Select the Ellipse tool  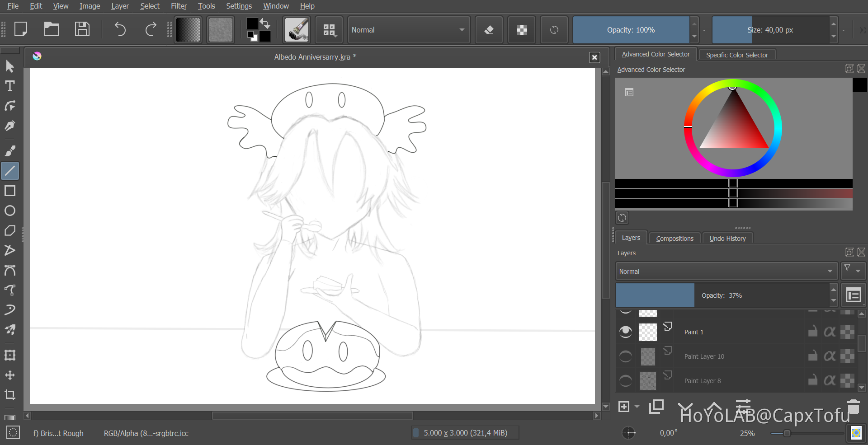[x=10, y=211]
